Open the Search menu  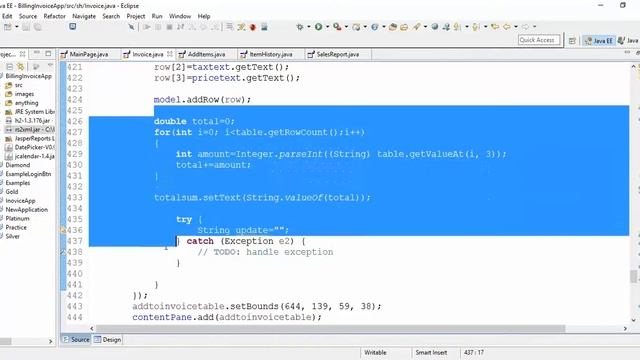tap(111, 16)
